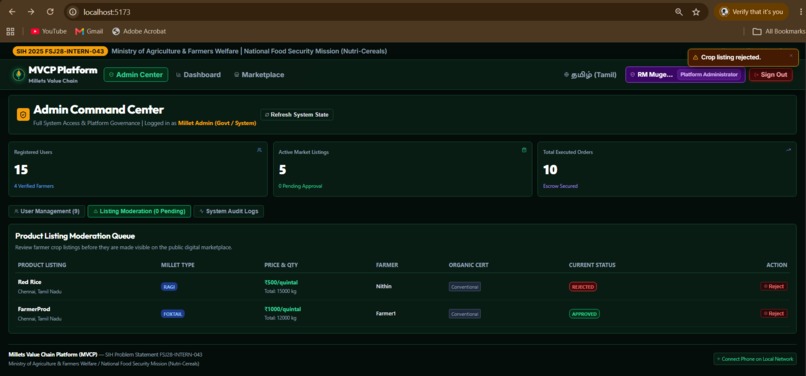Click farmer name Nithin
Image resolution: width=806 pixels, height=376 pixels.
click(383, 287)
